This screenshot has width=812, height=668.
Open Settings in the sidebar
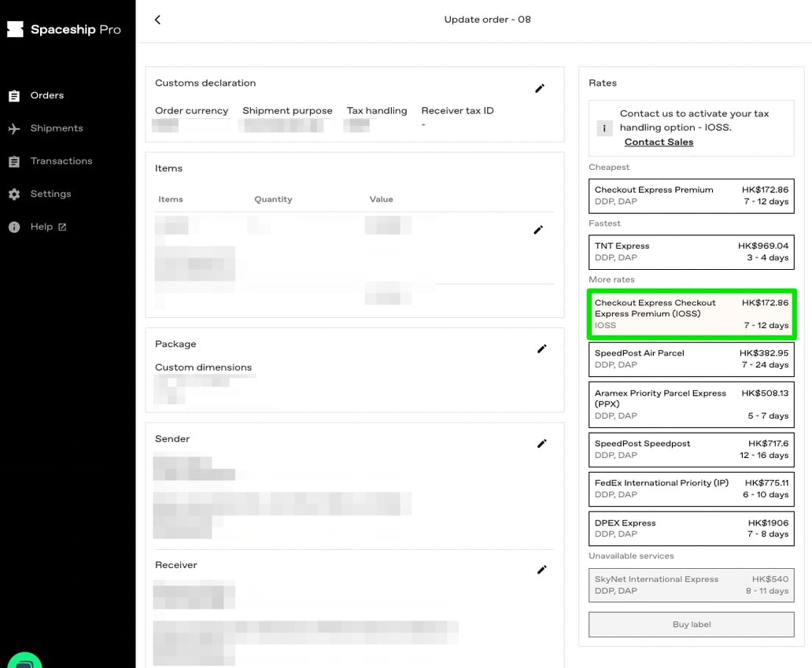(x=50, y=194)
